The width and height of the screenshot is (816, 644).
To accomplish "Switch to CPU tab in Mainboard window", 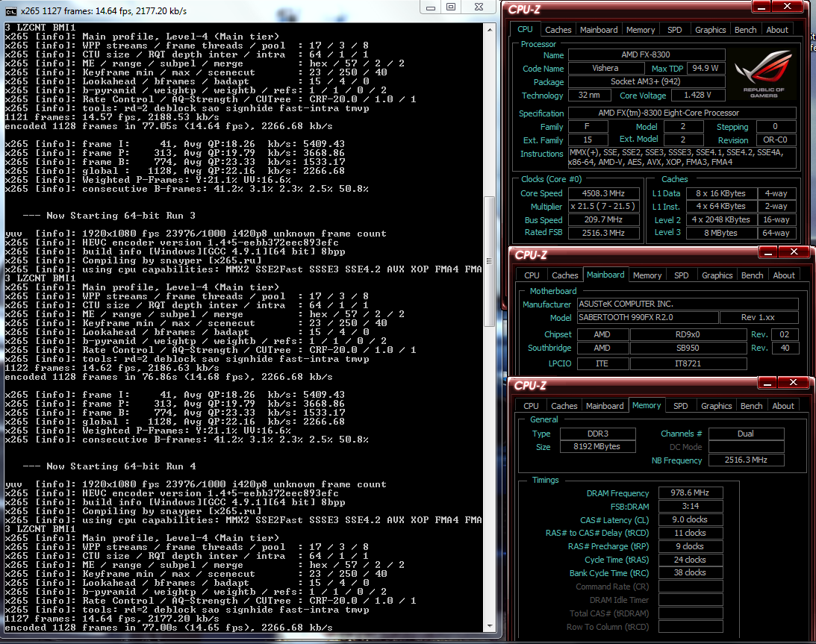I will coord(532,275).
